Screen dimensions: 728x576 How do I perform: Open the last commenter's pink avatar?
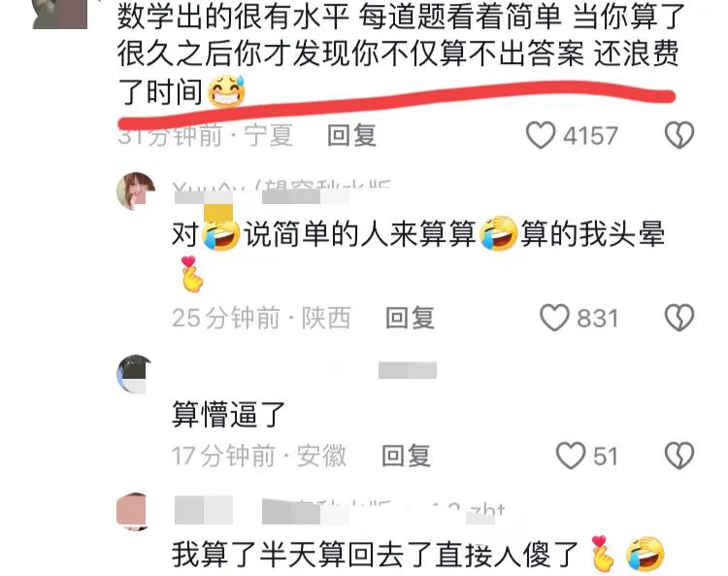click(x=132, y=512)
